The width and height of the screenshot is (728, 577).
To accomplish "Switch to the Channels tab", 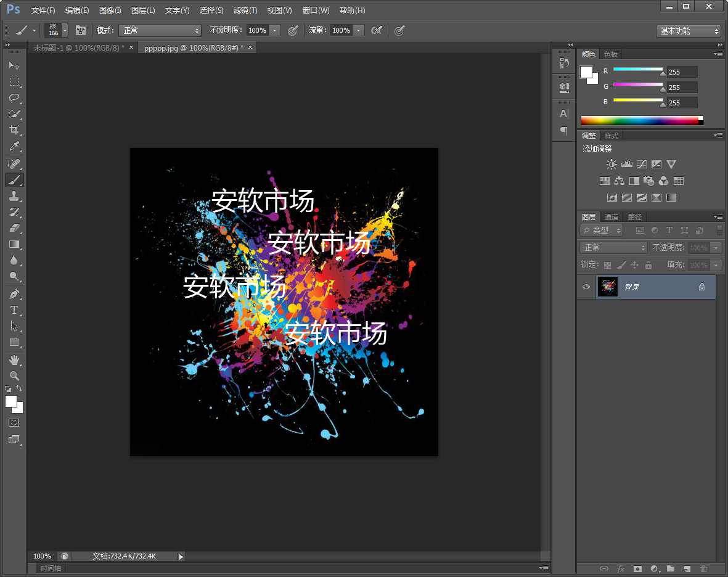I will pyautogui.click(x=611, y=217).
